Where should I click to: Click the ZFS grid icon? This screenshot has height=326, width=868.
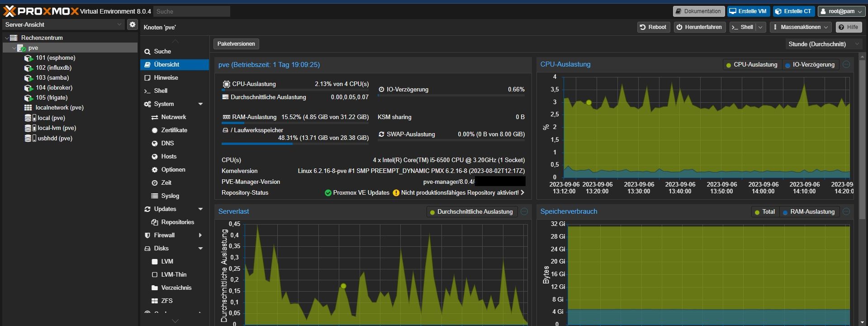(154, 301)
